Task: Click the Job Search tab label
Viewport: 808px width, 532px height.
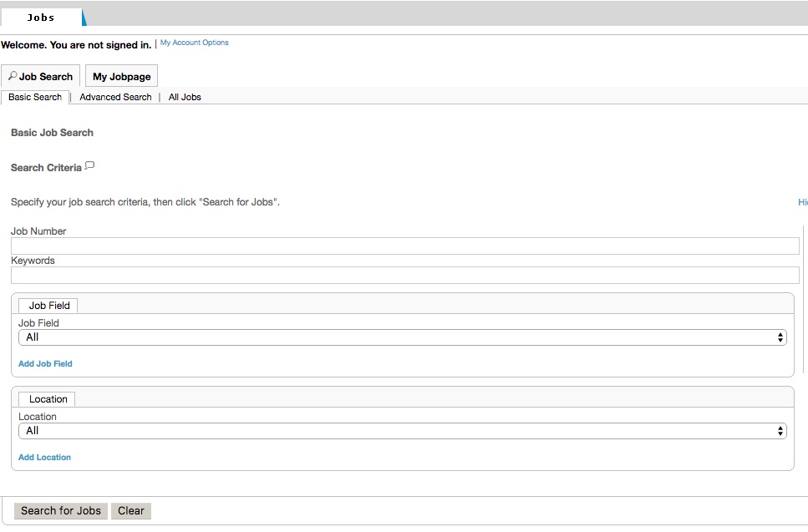Action: [46, 76]
